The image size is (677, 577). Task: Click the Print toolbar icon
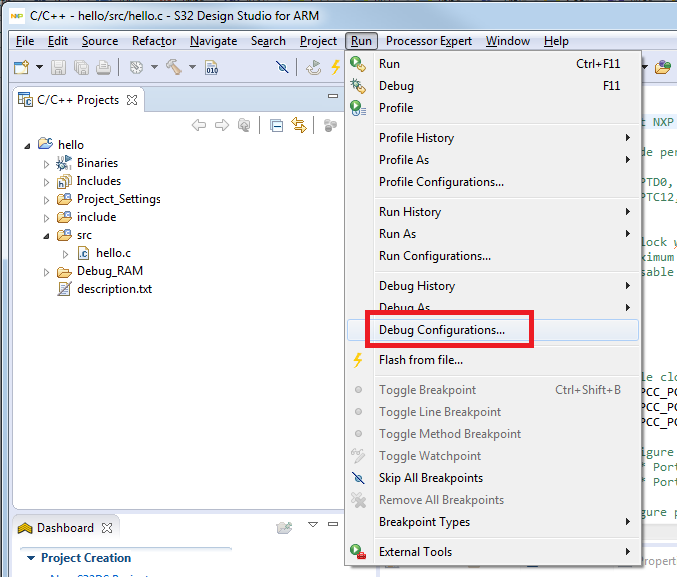tap(103, 67)
